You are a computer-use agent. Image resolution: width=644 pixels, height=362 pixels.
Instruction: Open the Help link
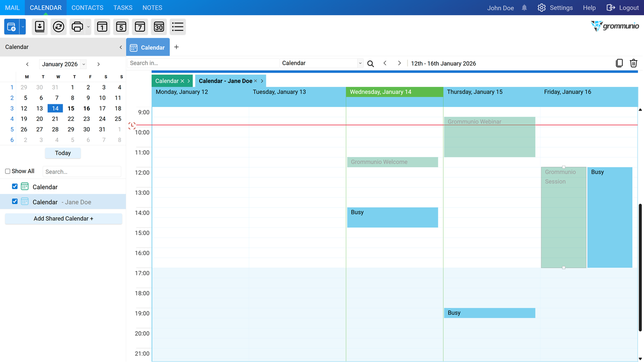[x=589, y=8]
